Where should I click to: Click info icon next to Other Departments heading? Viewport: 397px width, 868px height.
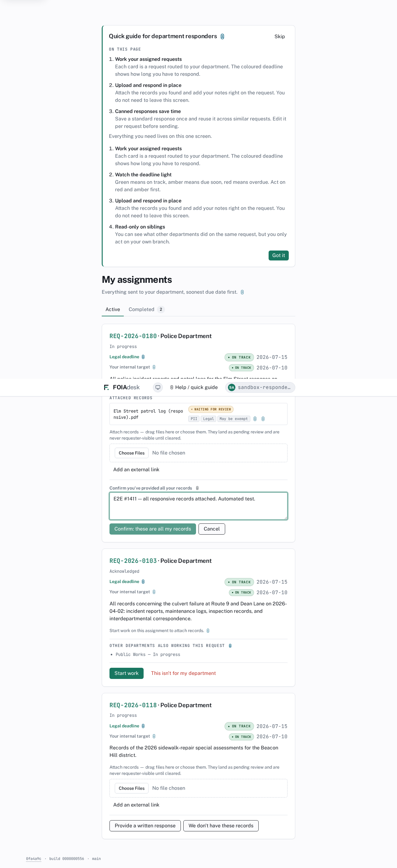[x=230, y=646]
